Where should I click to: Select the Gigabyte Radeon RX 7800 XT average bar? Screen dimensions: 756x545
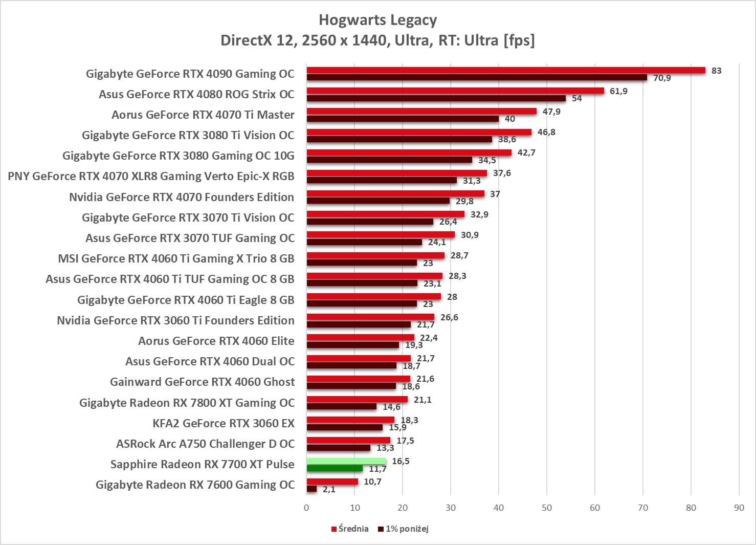(357, 399)
